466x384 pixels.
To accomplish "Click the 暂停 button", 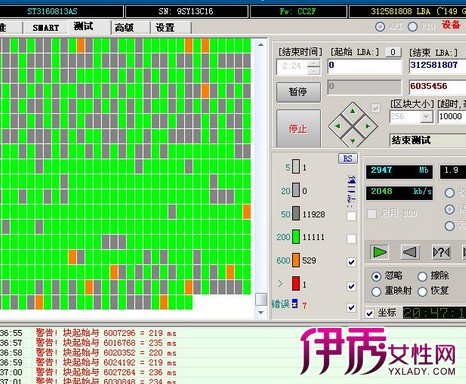I will point(298,92).
